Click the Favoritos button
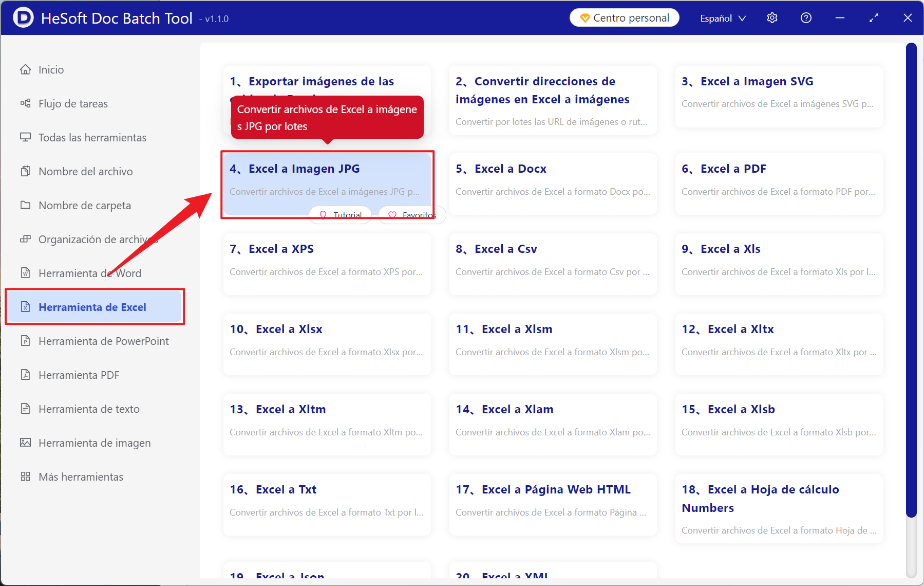This screenshot has width=924, height=586. 412,215
